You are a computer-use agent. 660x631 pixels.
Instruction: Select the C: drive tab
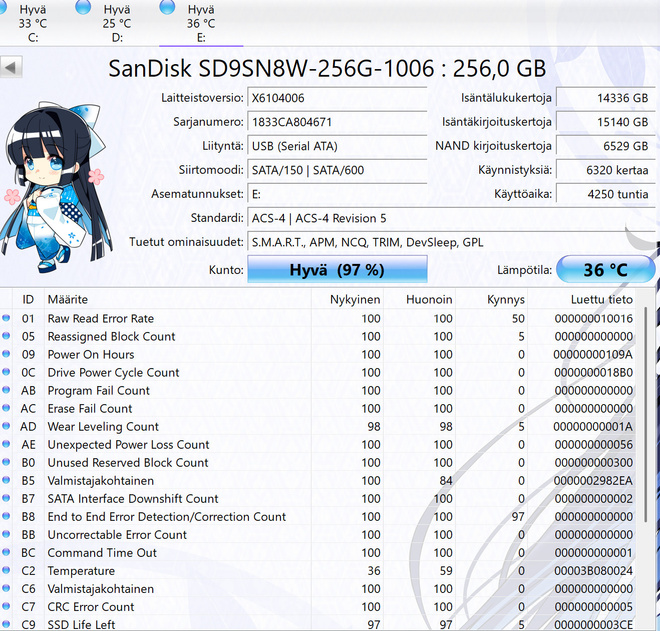pos(33,23)
